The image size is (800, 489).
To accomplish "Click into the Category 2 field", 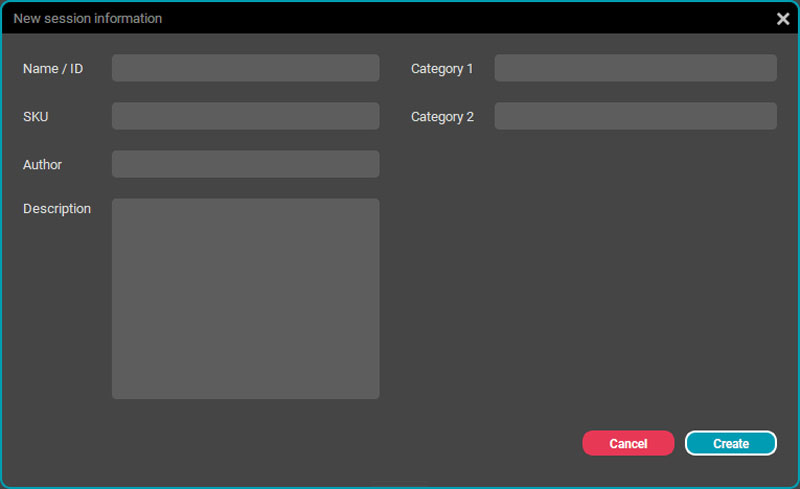I will click(x=635, y=116).
